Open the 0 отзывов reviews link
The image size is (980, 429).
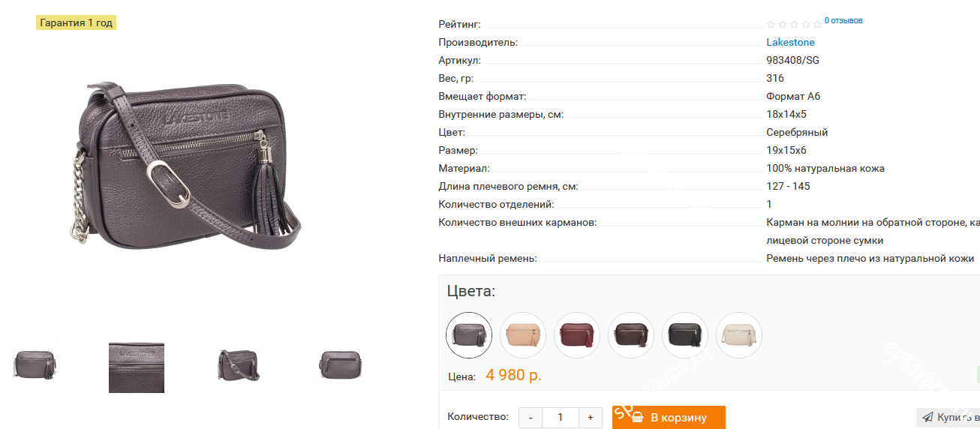(843, 20)
